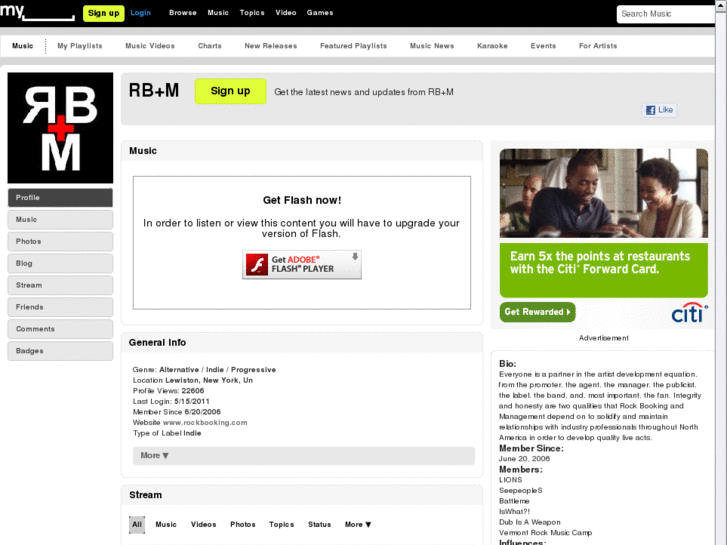Focus the Search Music field
727x545 pixels.
pyautogui.click(x=666, y=14)
